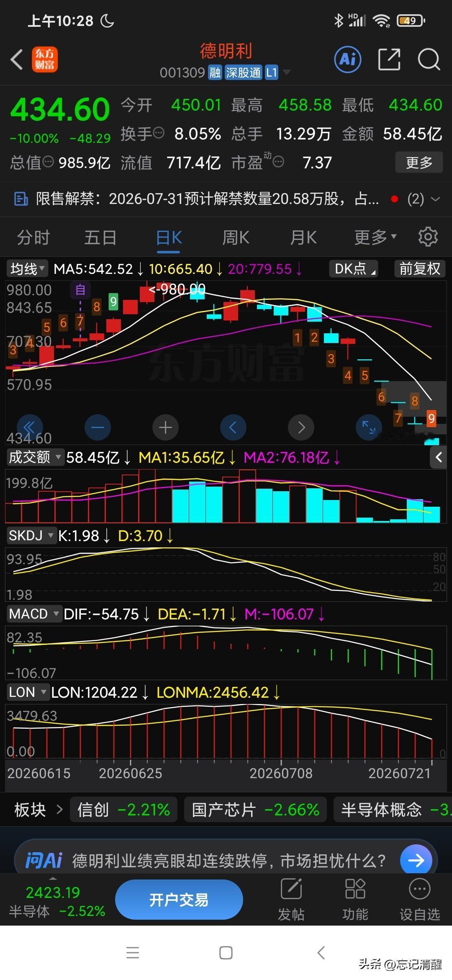This screenshot has width=452, height=980.
Task: Zoom out the K-line chart with minus
Action: pos(98,427)
